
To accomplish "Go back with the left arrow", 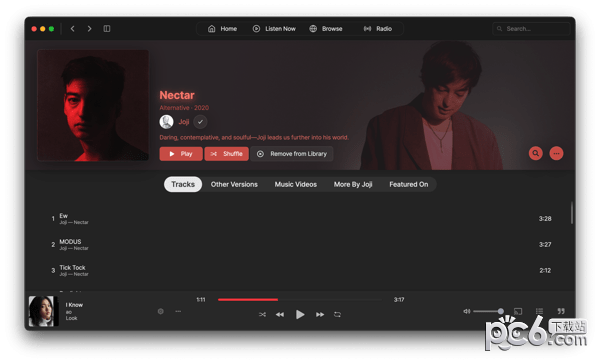I will [x=72, y=29].
